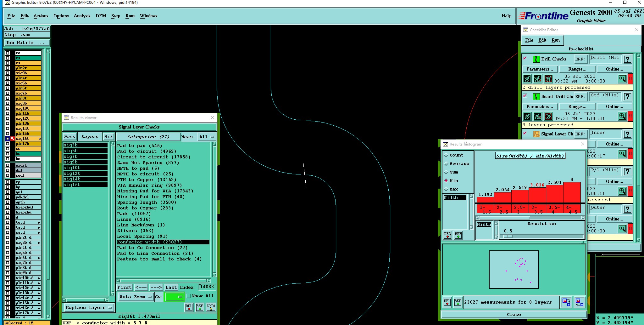Screen dimensions: 644x325
Task: Click REF icon in Results viewer
Action: [x=200, y=307]
